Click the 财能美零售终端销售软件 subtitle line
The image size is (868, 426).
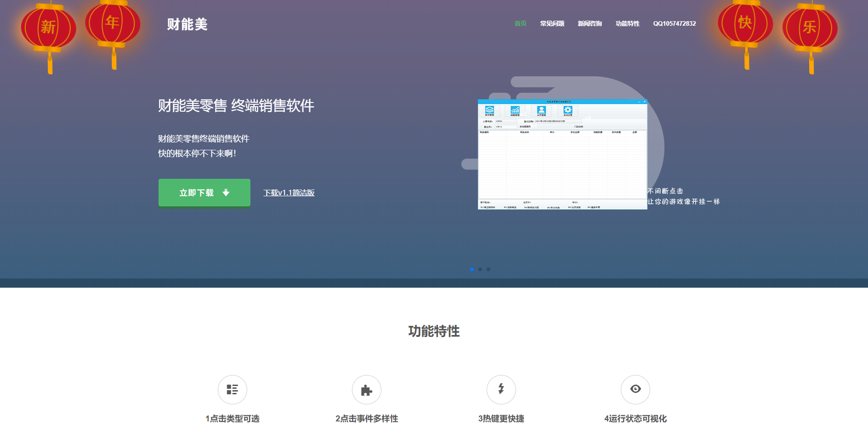204,139
